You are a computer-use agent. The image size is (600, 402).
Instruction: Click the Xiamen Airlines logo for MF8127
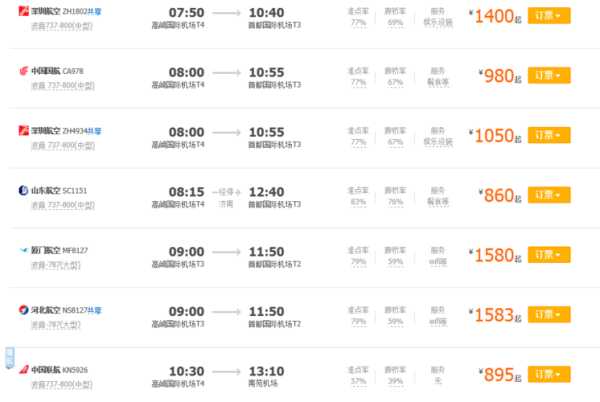[x=24, y=250]
